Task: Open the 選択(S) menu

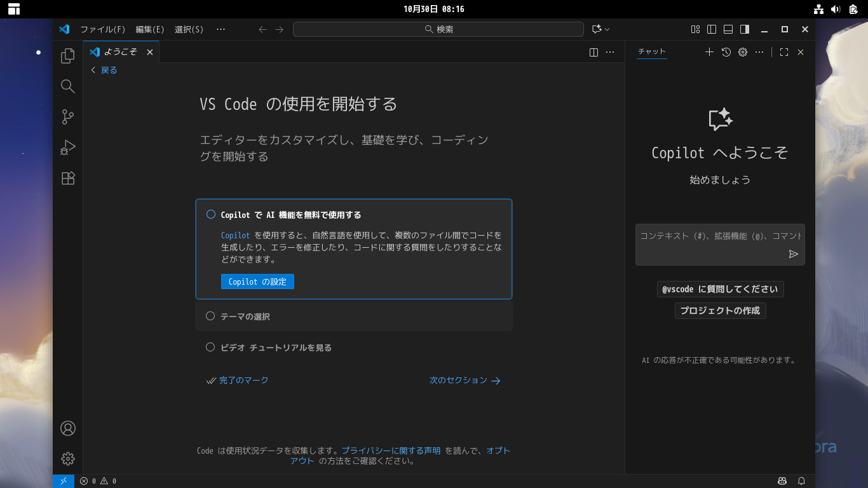Action: pyautogui.click(x=189, y=29)
